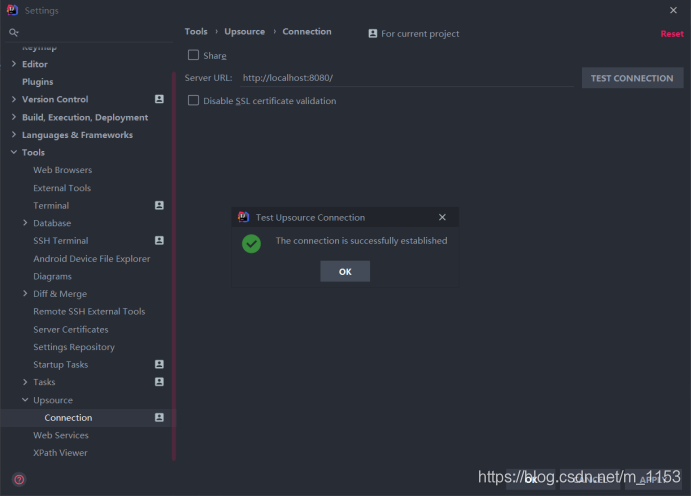
Task: Open the Plugins settings page
Action: point(37,82)
